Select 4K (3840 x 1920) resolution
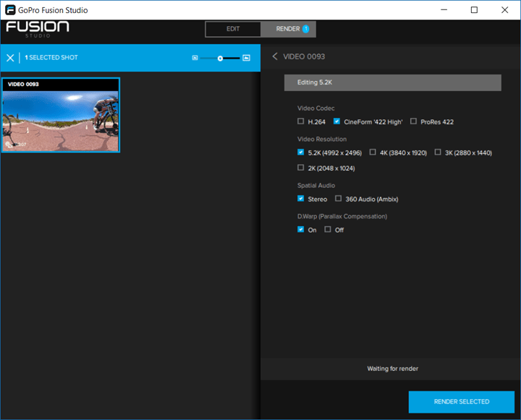521x420 pixels. [373, 152]
